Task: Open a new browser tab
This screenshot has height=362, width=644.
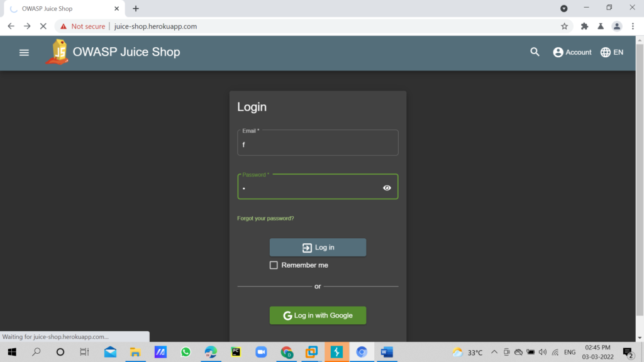Action: pos(136,9)
